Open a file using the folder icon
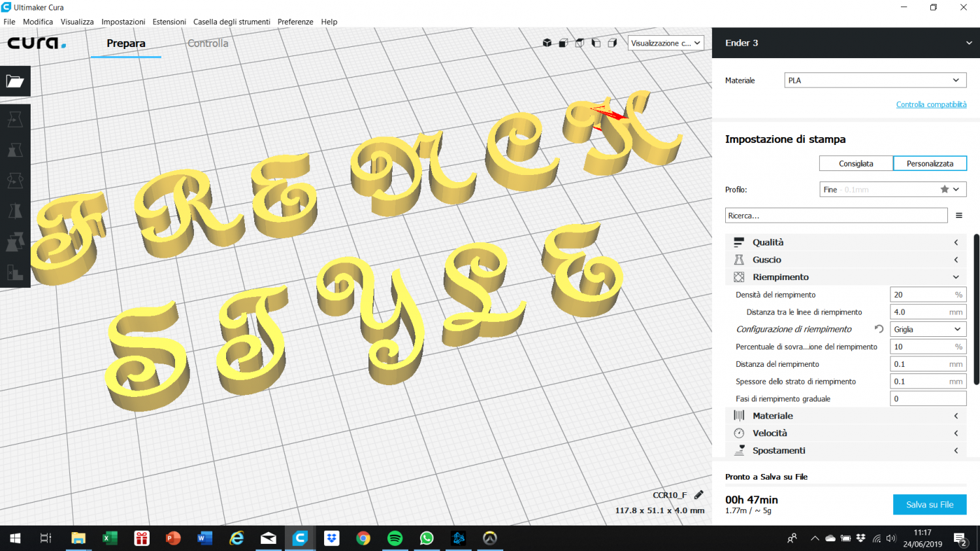 coord(14,81)
